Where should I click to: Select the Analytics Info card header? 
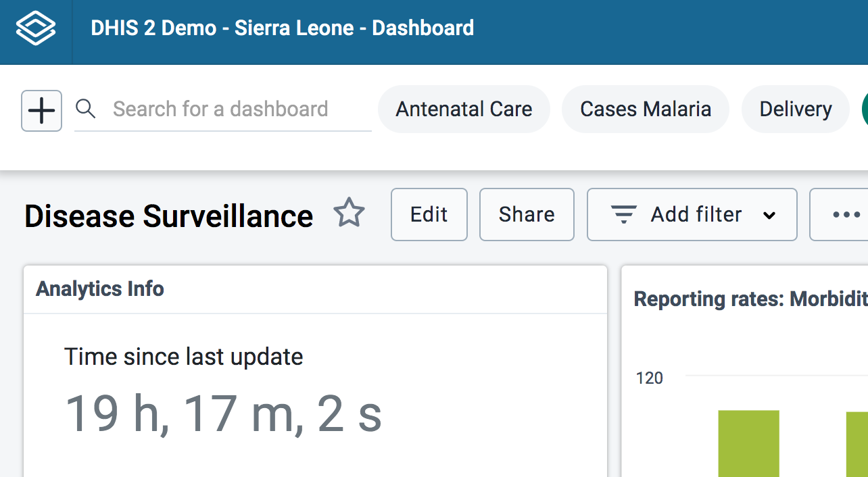tap(100, 289)
